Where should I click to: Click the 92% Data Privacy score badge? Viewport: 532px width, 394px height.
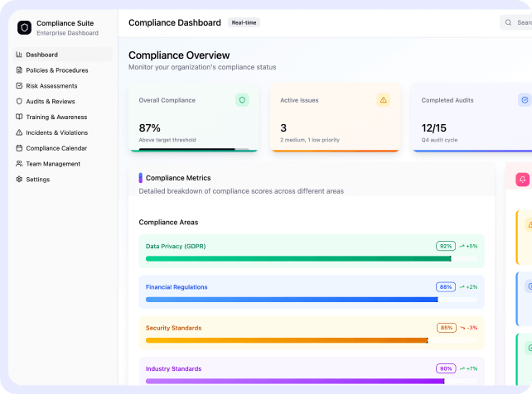446,246
